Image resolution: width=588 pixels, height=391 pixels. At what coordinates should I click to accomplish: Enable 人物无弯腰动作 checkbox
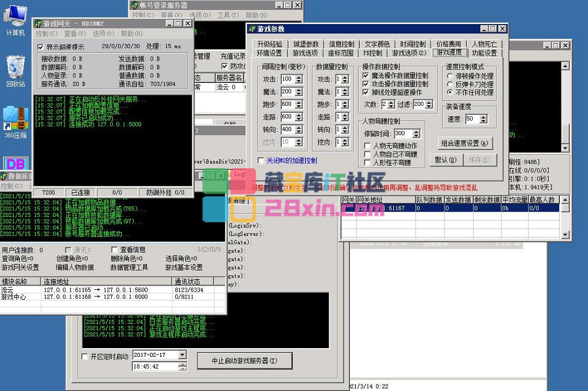coord(367,145)
